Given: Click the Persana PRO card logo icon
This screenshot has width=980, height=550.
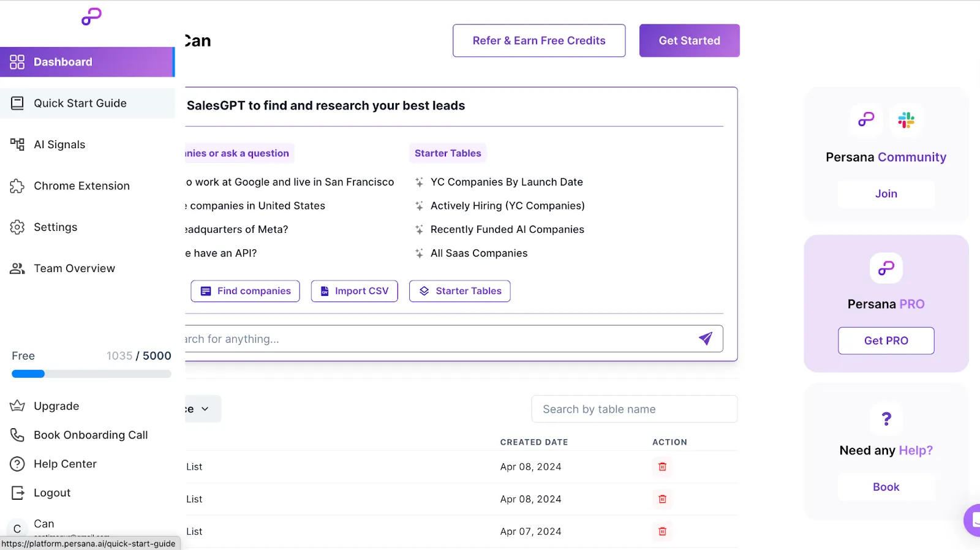Looking at the screenshot, I should [886, 268].
